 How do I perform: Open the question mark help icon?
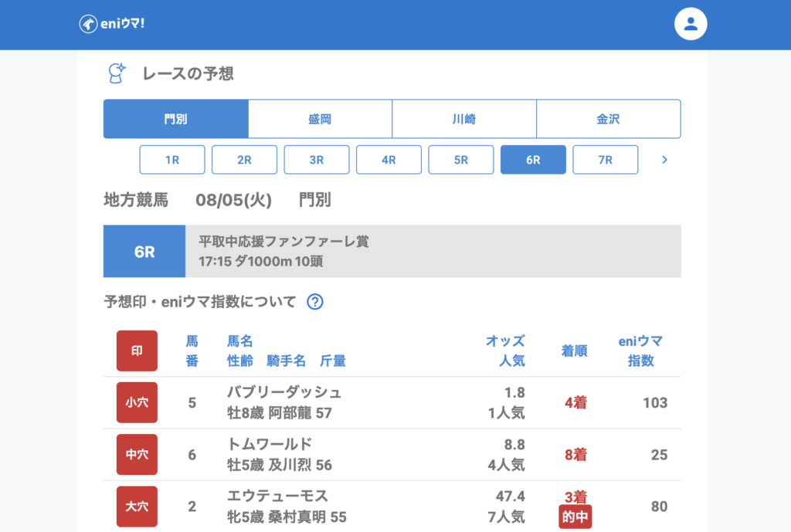click(314, 302)
